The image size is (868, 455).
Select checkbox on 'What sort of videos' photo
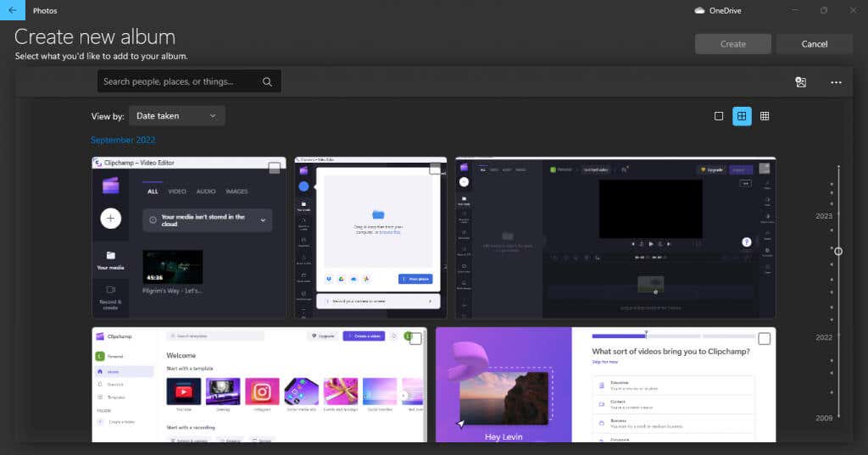(764, 339)
